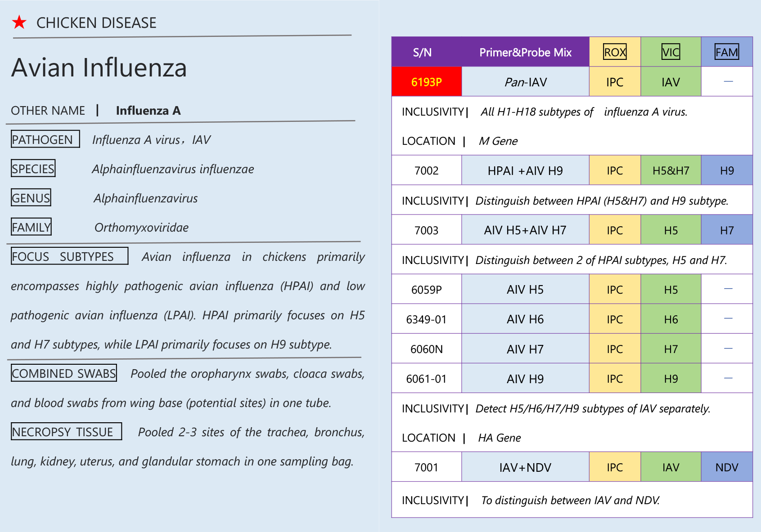
Task: Click the AIV H6 primer mix cell
Action: point(525,319)
